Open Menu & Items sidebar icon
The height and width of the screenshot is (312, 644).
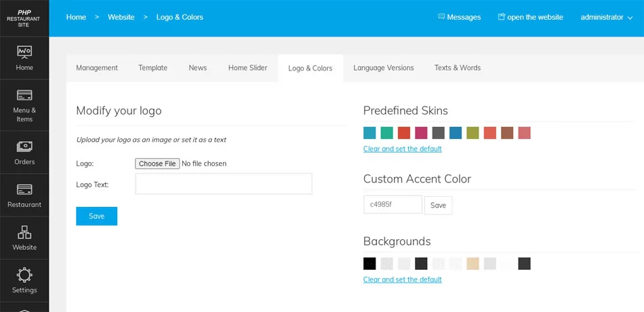coord(24,96)
